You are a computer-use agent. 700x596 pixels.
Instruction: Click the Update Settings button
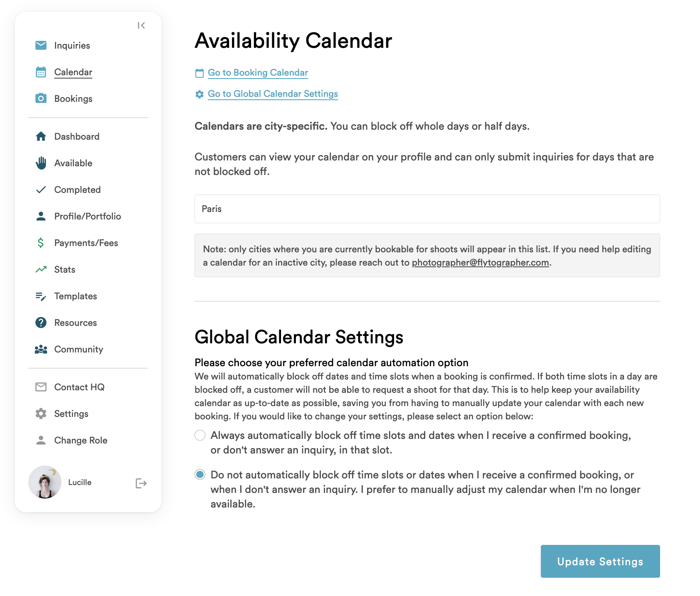tap(600, 561)
